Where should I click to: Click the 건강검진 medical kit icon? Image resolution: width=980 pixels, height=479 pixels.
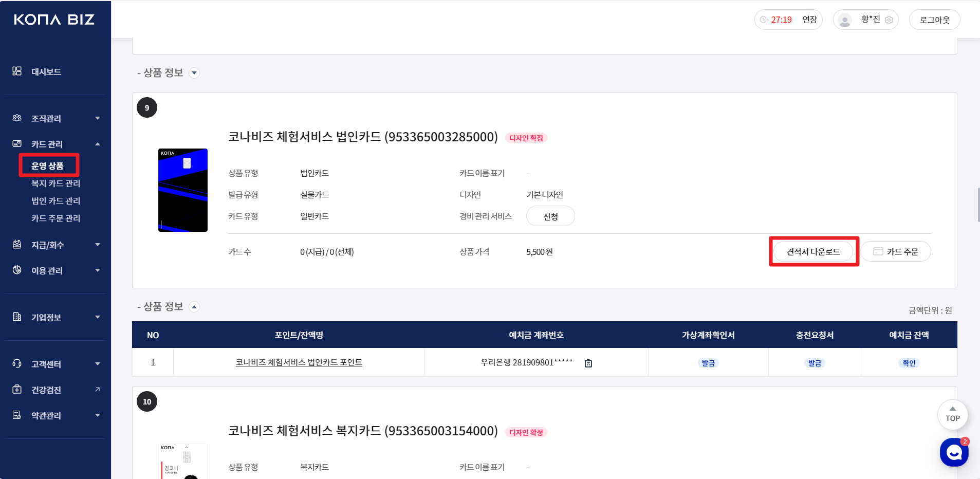17,390
